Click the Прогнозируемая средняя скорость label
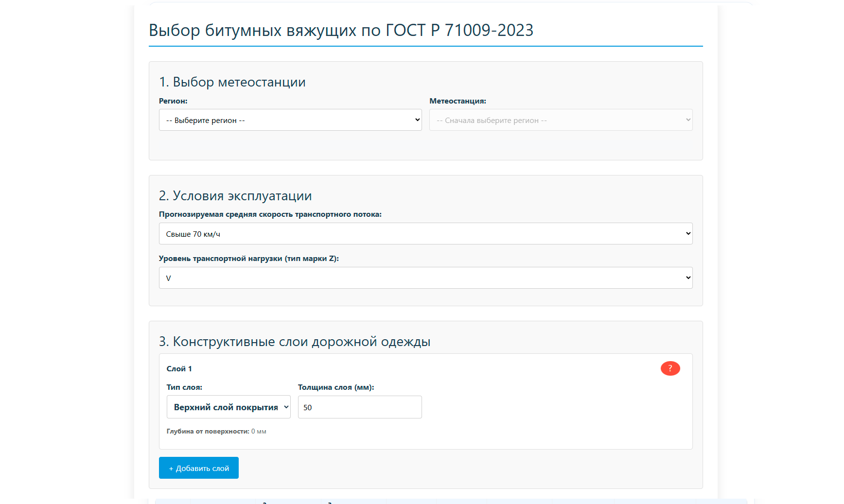844x504 pixels. (x=270, y=214)
